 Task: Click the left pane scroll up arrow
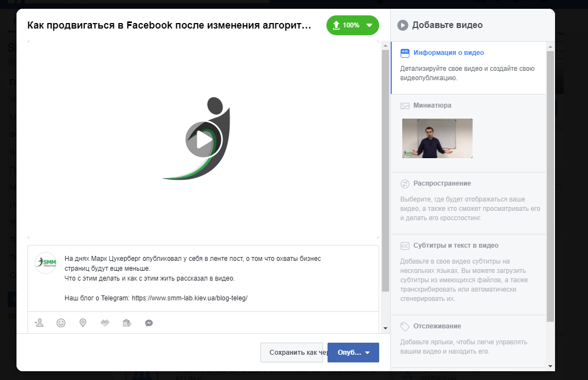(385, 46)
